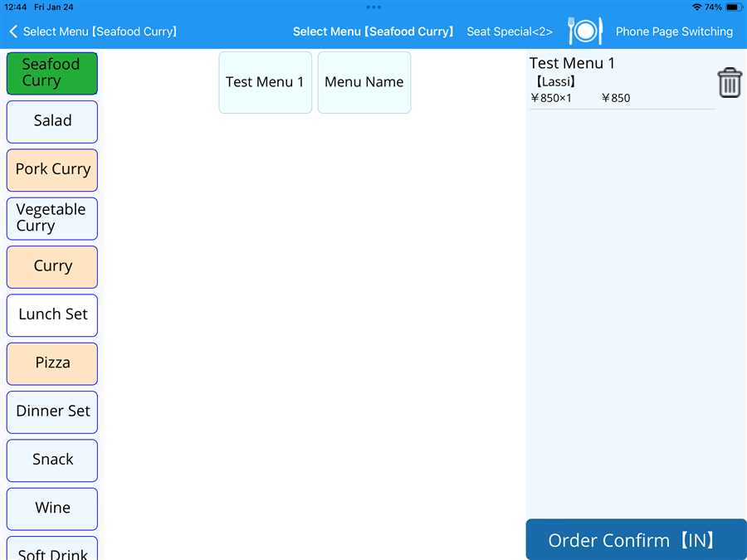Select the Seafood Curry category

tap(52, 73)
